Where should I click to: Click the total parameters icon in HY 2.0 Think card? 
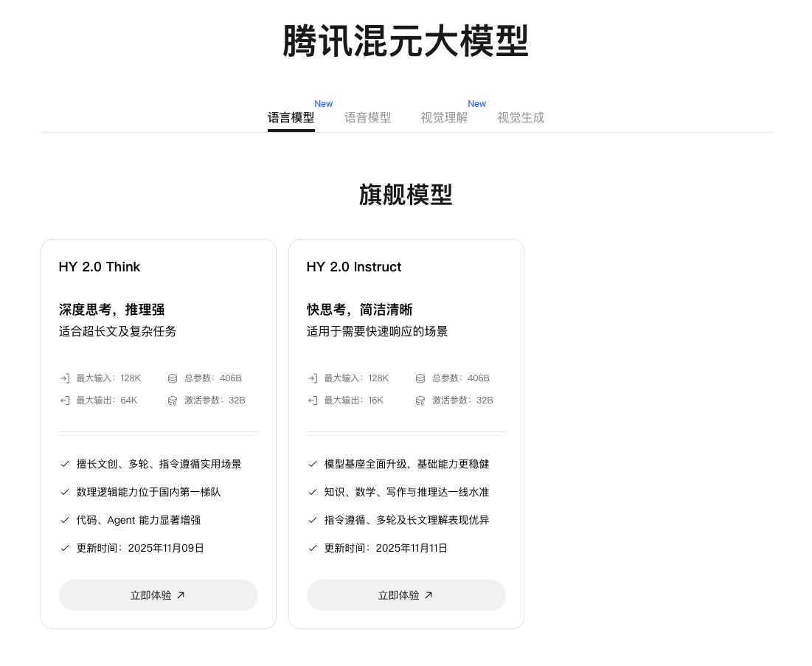point(173,378)
